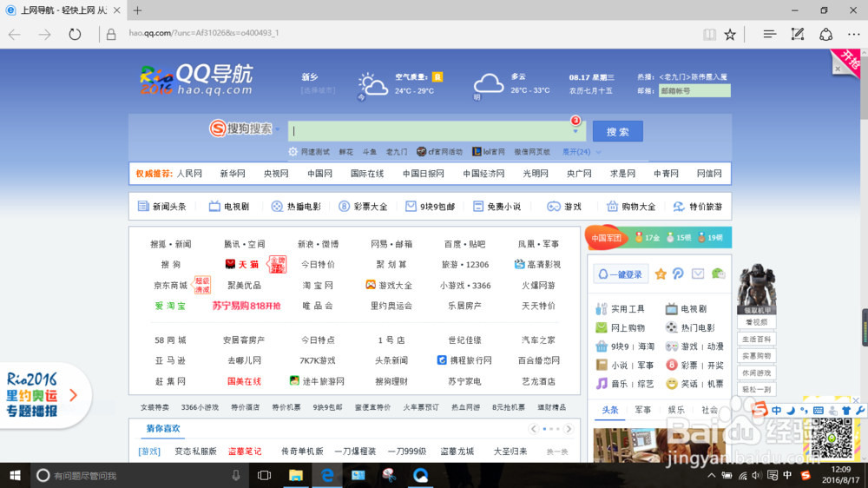Click 换一换 to refresh suggestions

point(557,452)
